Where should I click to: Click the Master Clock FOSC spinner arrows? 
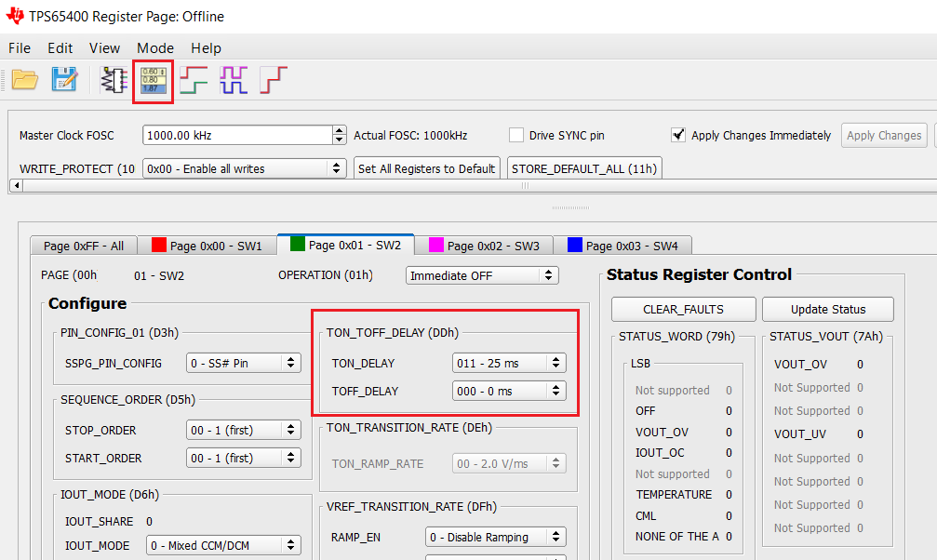pos(340,135)
